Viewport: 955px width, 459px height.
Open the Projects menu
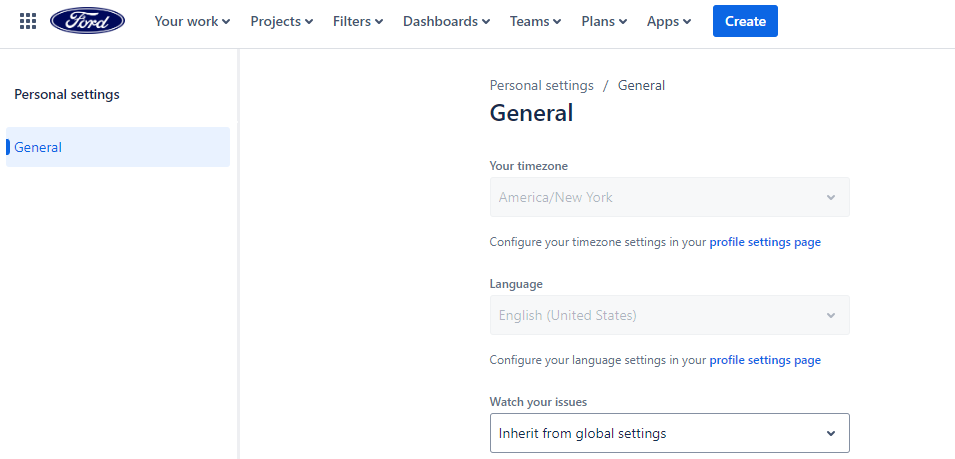click(x=281, y=21)
